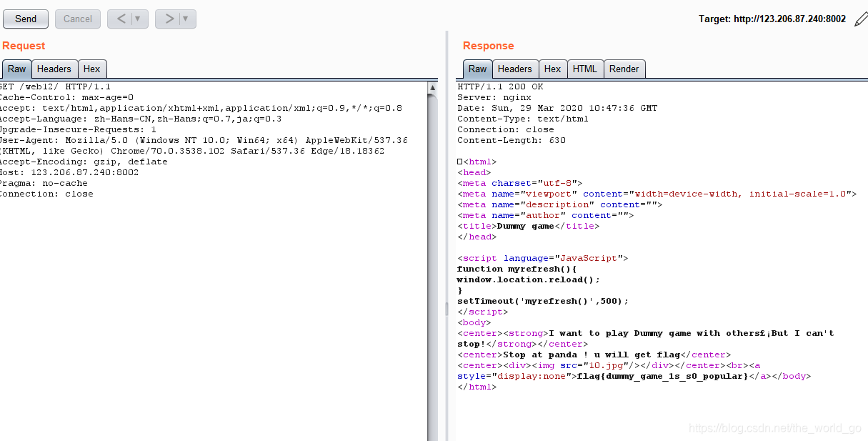The height and width of the screenshot is (441, 868).
Task: Click the function myrefresh(){ line
Action: [x=517, y=269]
